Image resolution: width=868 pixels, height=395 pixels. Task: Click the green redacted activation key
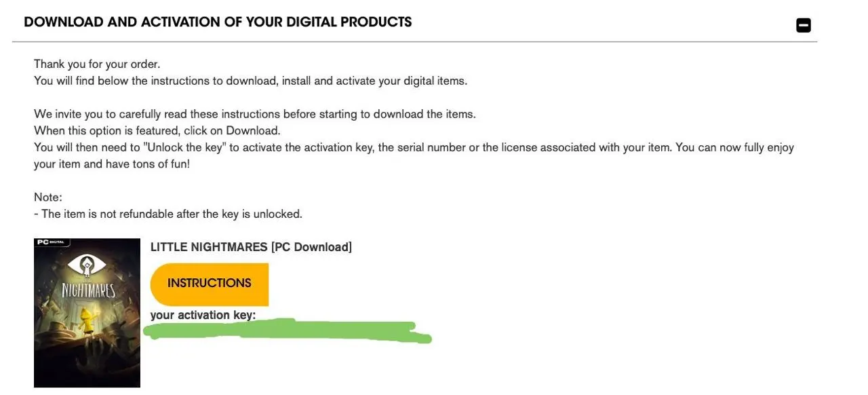[288, 331]
